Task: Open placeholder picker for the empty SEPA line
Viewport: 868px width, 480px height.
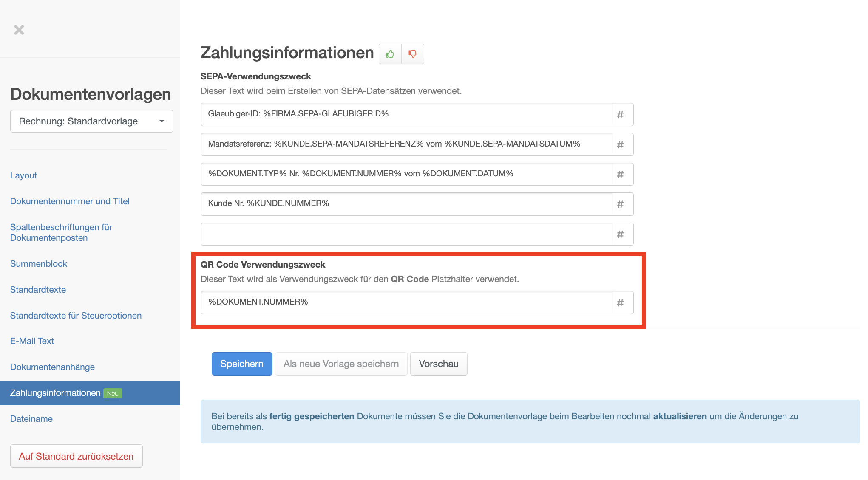Action: coord(620,234)
